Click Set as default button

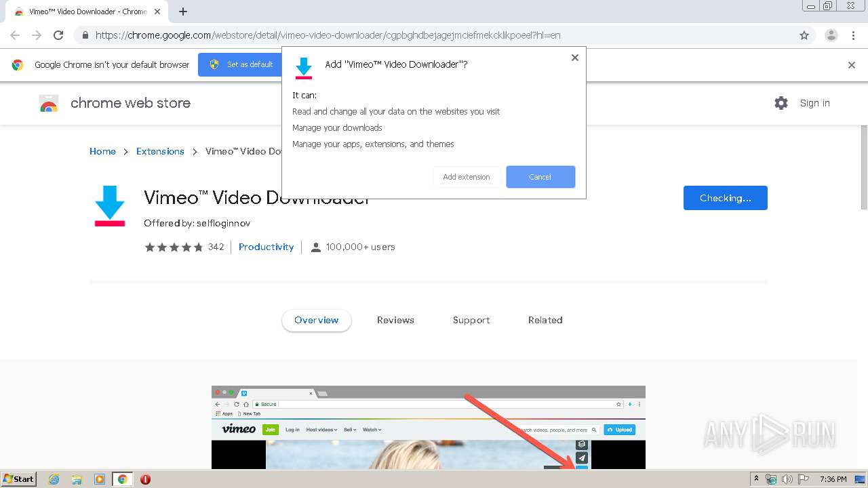(242, 64)
